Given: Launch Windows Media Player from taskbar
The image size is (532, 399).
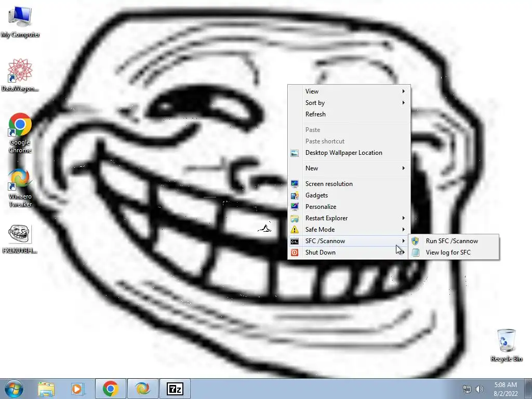Looking at the screenshot, I should 77,389.
